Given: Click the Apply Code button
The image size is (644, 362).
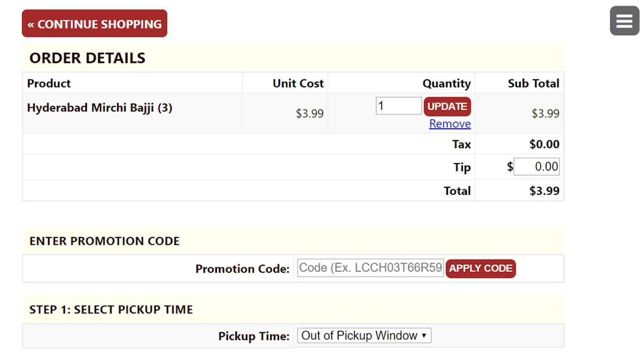Looking at the screenshot, I should click(x=481, y=268).
